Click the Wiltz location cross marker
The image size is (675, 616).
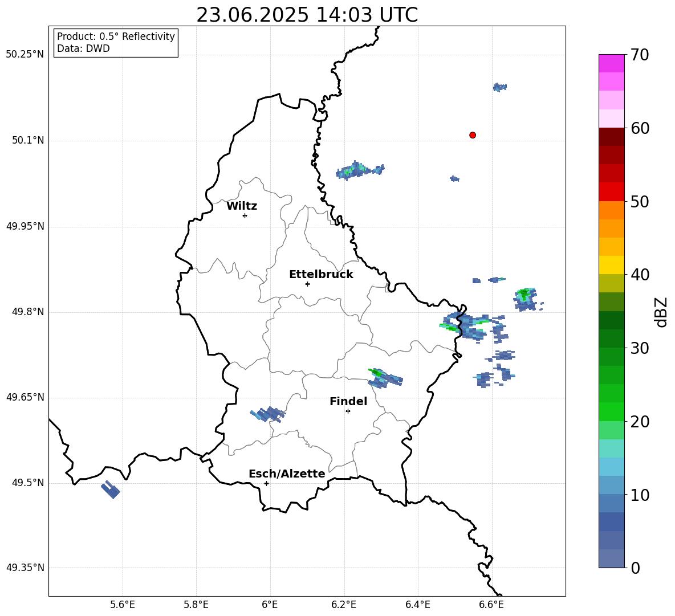(x=245, y=215)
